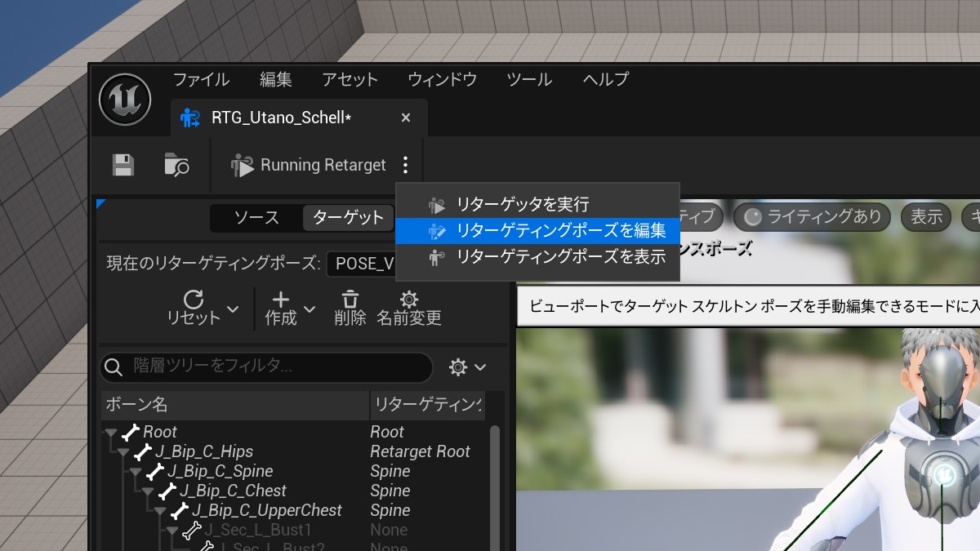Click the bone icon beside J_Bip_C_Hips
This screenshot has width=980, height=551.
tap(143, 451)
